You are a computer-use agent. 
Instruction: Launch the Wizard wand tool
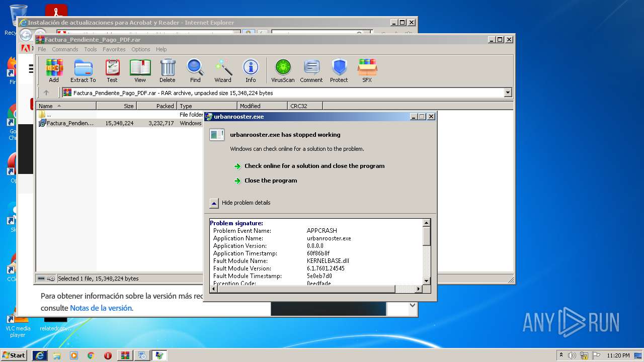click(223, 71)
